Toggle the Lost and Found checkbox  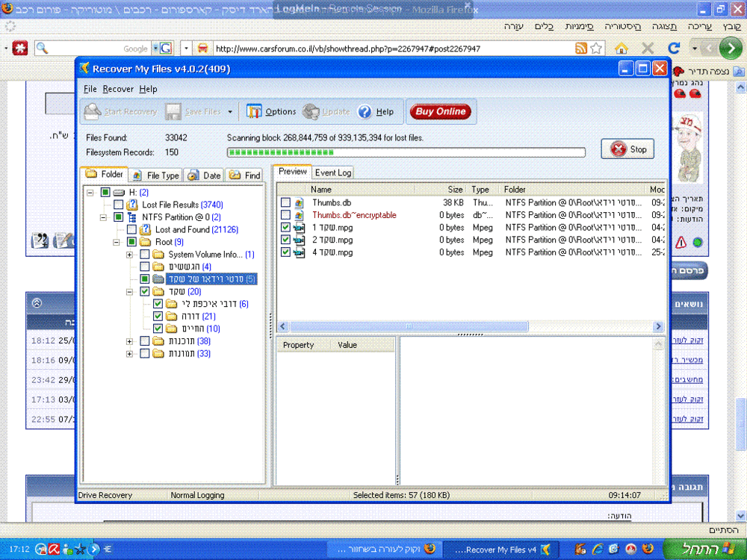coord(132,229)
